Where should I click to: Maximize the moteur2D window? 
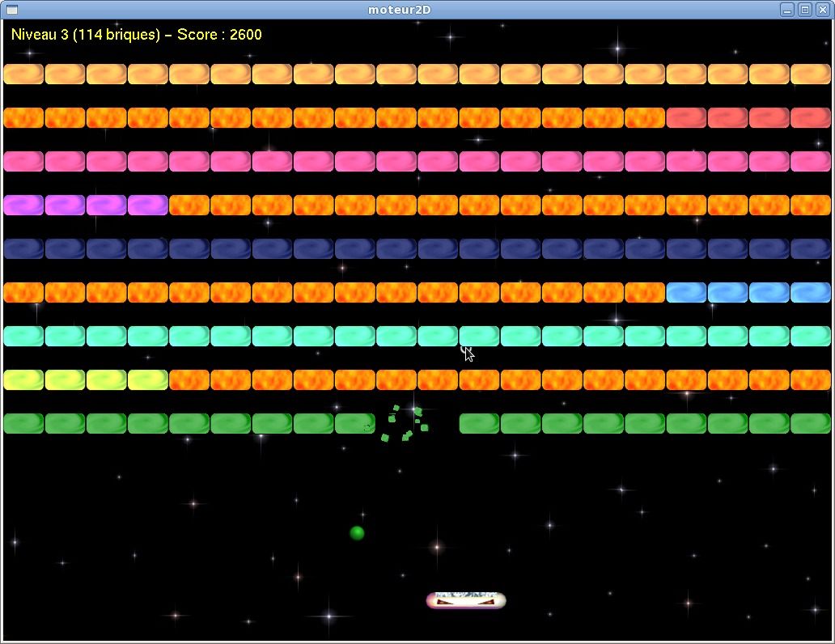point(804,10)
